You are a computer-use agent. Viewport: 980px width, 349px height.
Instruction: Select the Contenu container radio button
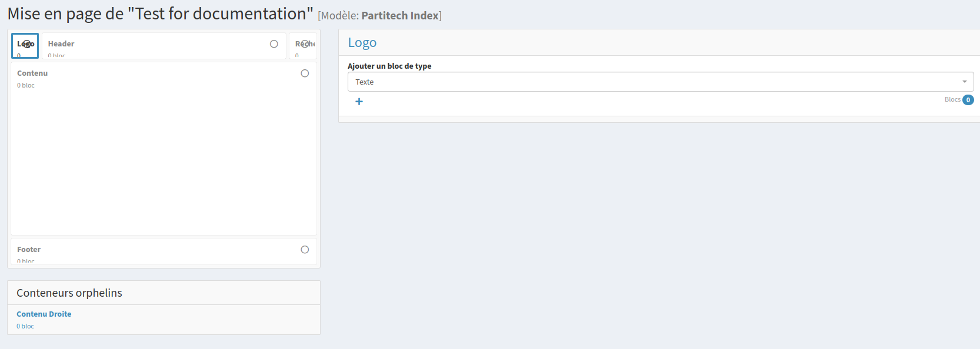click(305, 73)
